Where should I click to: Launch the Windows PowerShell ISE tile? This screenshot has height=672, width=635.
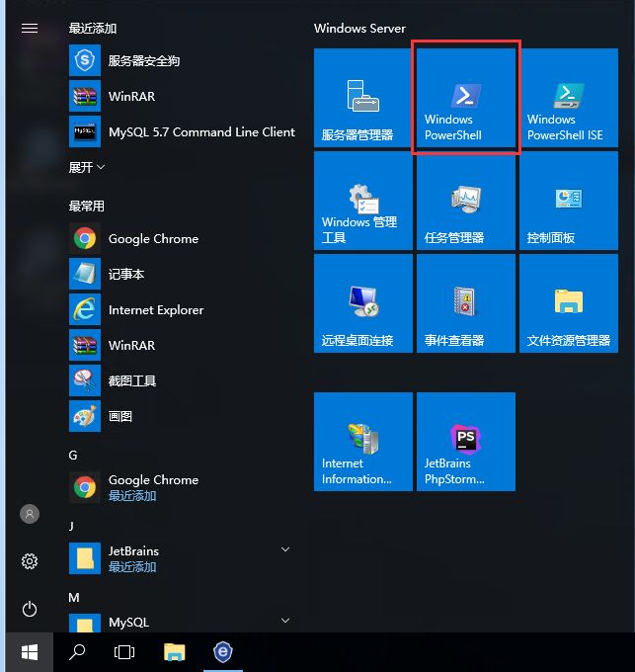click(569, 98)
